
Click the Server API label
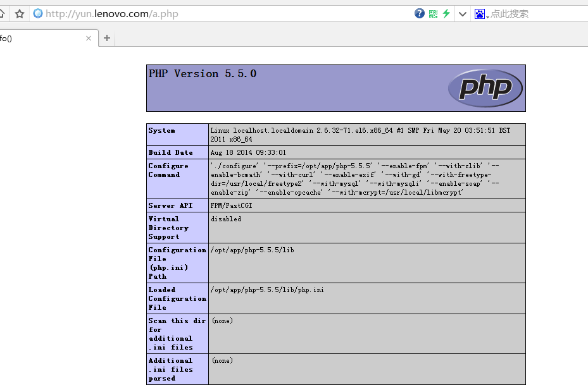[170, 205]
